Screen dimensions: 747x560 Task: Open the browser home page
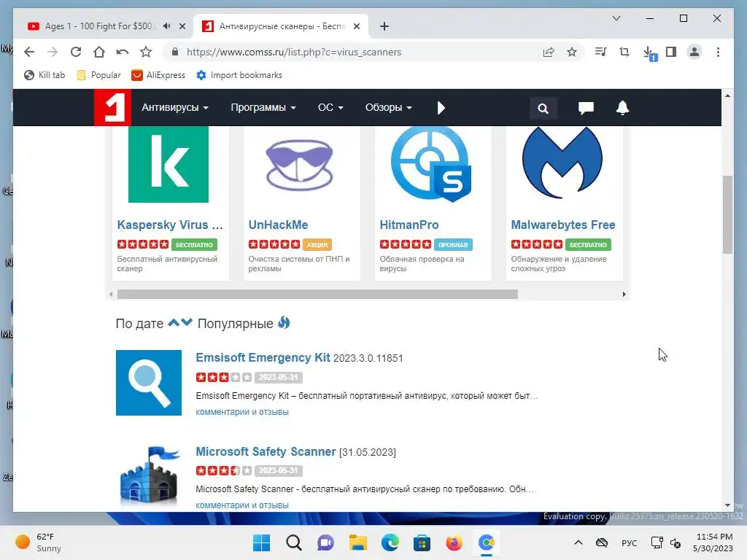[99, 52]
